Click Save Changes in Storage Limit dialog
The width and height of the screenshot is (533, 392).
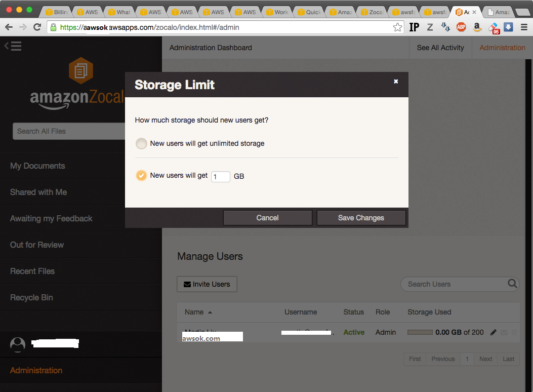[x=361, y=218]
